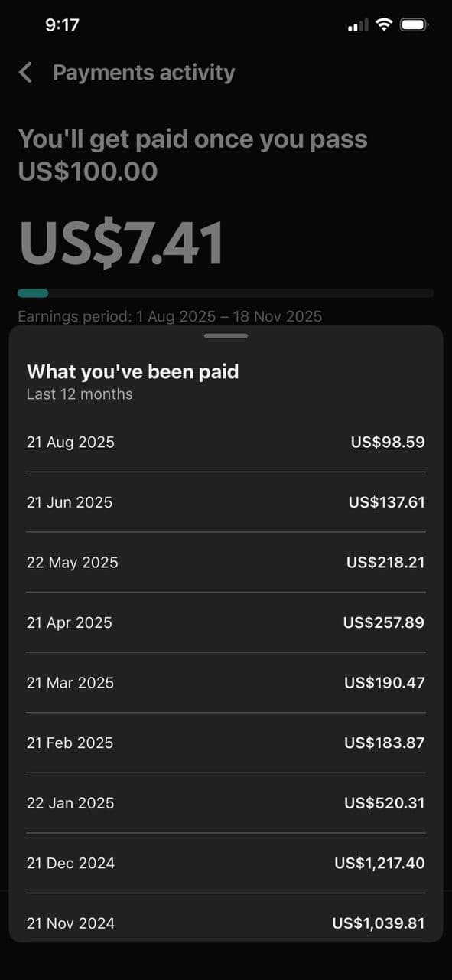Tap the battery indicator icon
Screen dimensions: 452x980
(x=415, y=24)
